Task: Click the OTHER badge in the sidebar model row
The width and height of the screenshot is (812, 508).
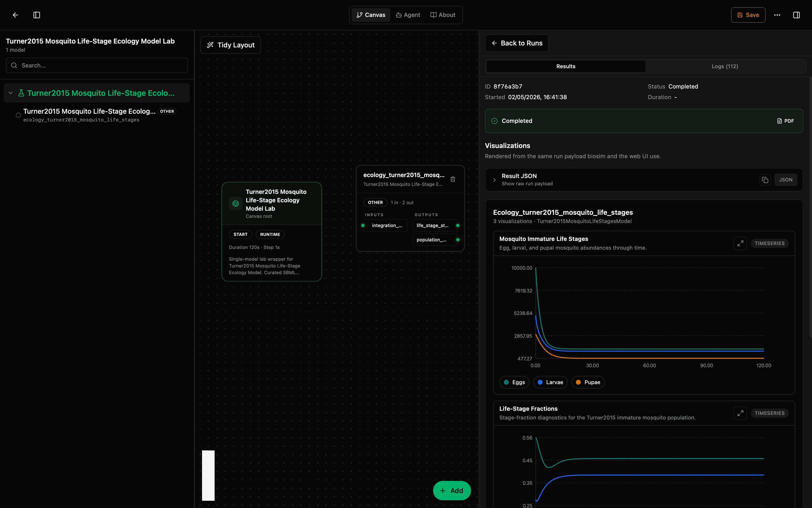Action: [x=167, y=111]
